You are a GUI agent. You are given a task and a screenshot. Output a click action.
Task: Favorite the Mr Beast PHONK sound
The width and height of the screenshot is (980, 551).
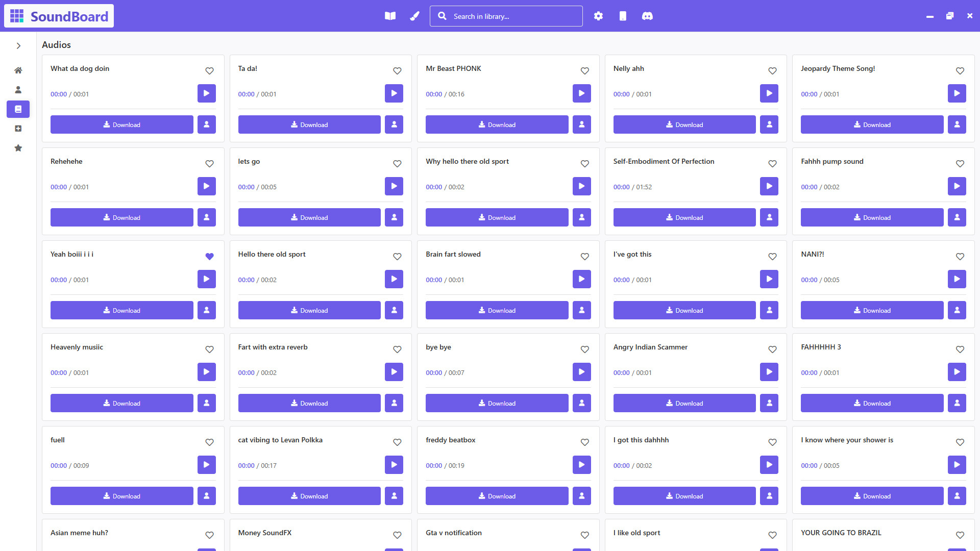click(584, 71)
